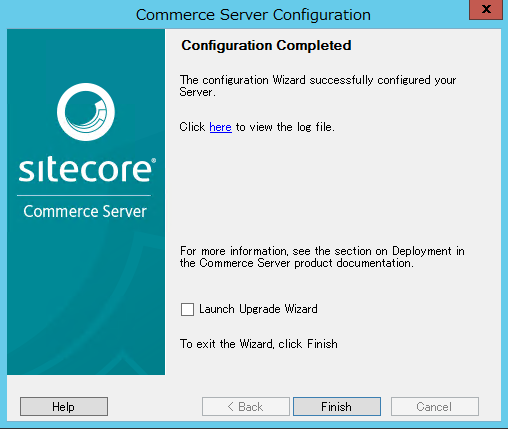Go to previous step with Back

pos(246,406)
